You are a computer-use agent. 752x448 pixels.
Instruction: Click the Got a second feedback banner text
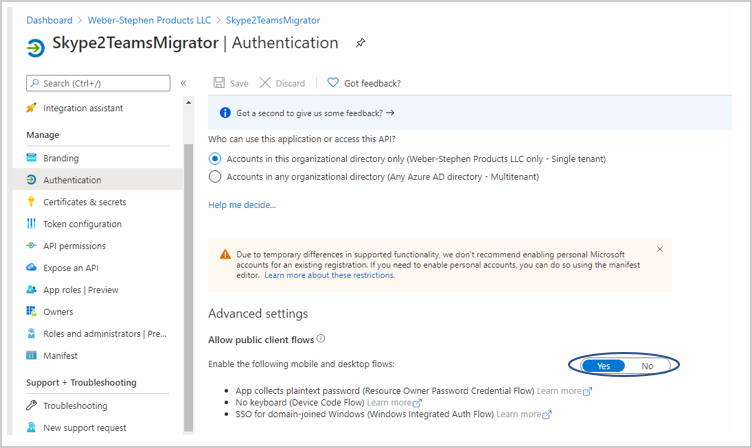[x=309, y=113]
